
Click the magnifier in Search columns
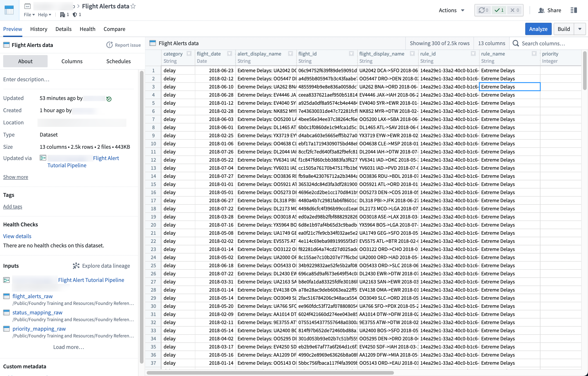tap(516, 43)
